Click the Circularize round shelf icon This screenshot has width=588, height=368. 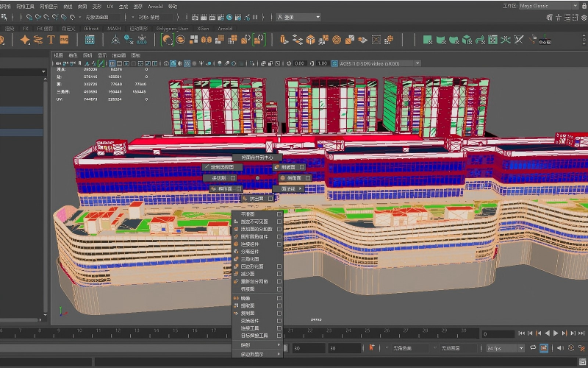tap(337, 40)
